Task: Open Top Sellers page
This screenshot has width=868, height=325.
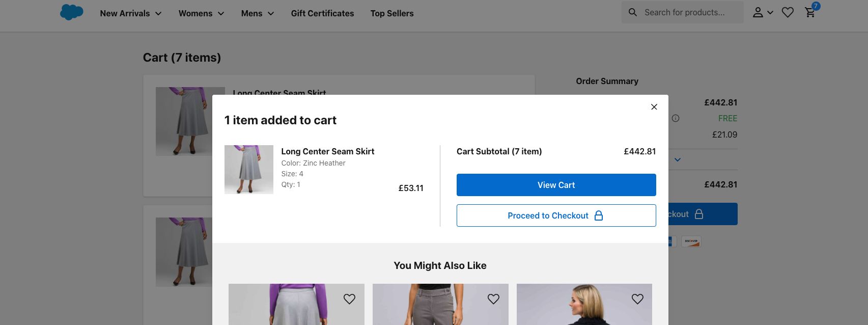Action: pyautogui.click(x=392, y=13)
